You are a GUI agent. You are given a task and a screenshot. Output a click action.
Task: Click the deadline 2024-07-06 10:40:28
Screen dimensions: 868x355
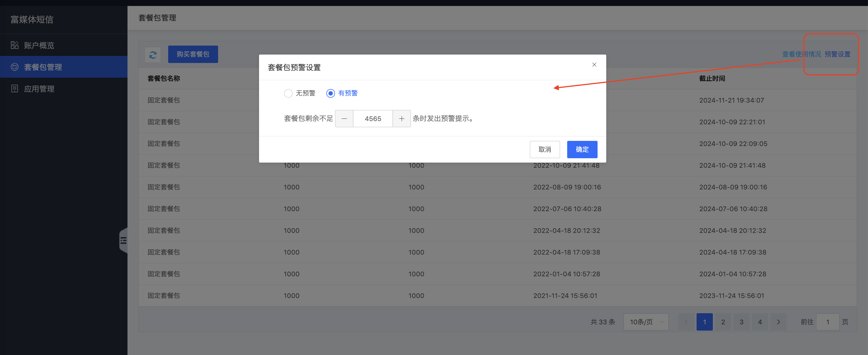coord(733,209)
